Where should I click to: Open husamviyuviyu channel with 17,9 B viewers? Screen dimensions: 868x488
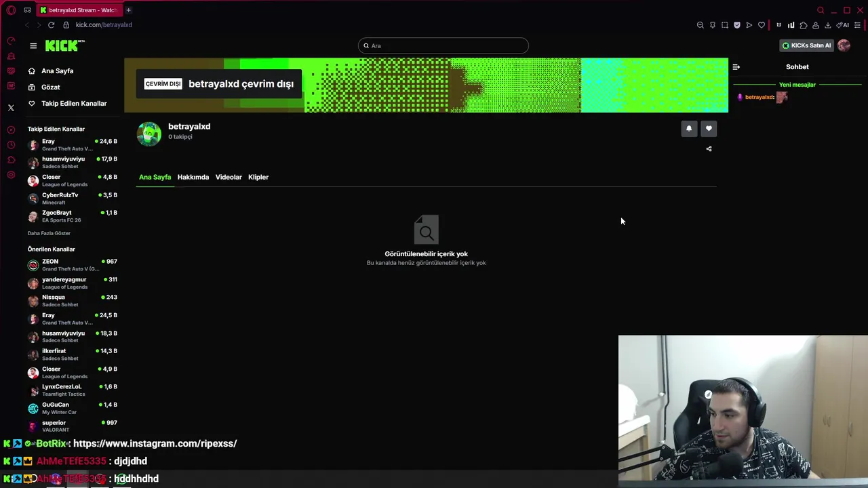73,162
